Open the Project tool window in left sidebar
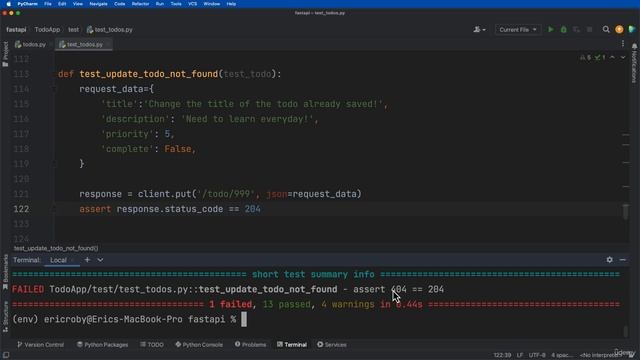640x360 pixels. pos(5,54)
